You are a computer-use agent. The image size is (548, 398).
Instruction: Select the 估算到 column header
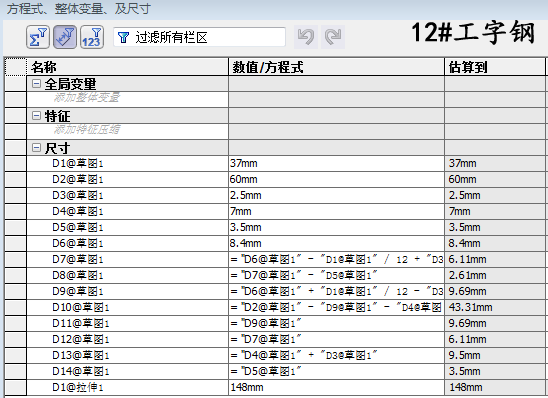click(x=495, y=66)
